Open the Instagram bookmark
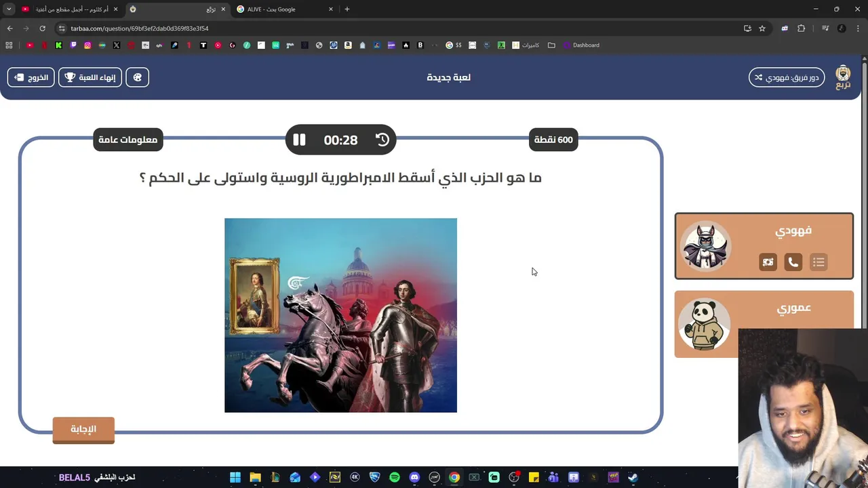This screenshot has width=868, height=488. 87,45
